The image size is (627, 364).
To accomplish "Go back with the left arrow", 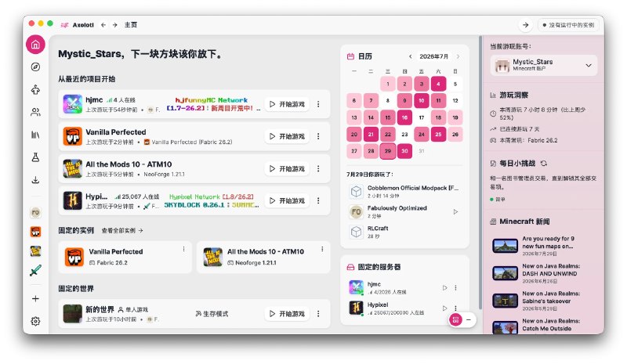I will point(103,25).
